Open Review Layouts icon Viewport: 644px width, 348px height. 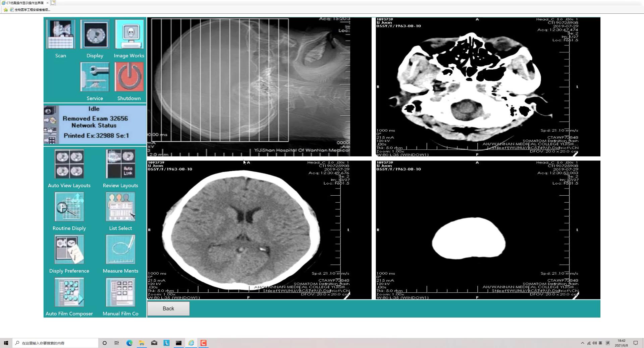click(120, 164)
